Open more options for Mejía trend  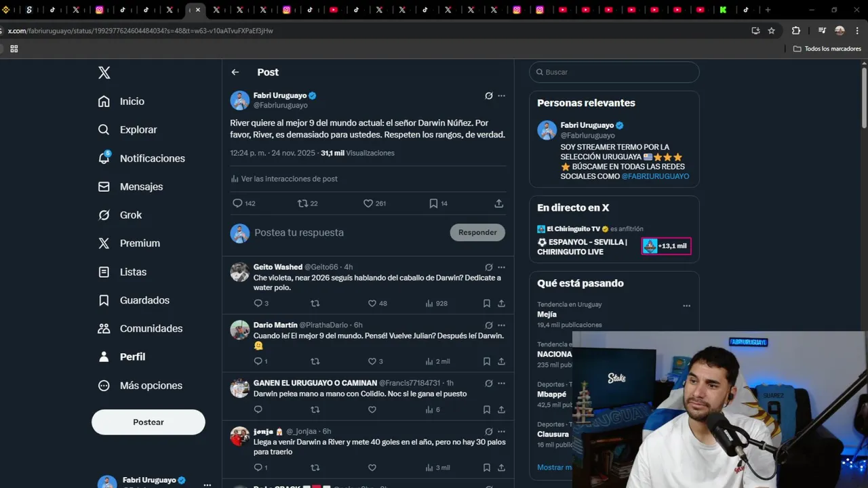[686, 306]
